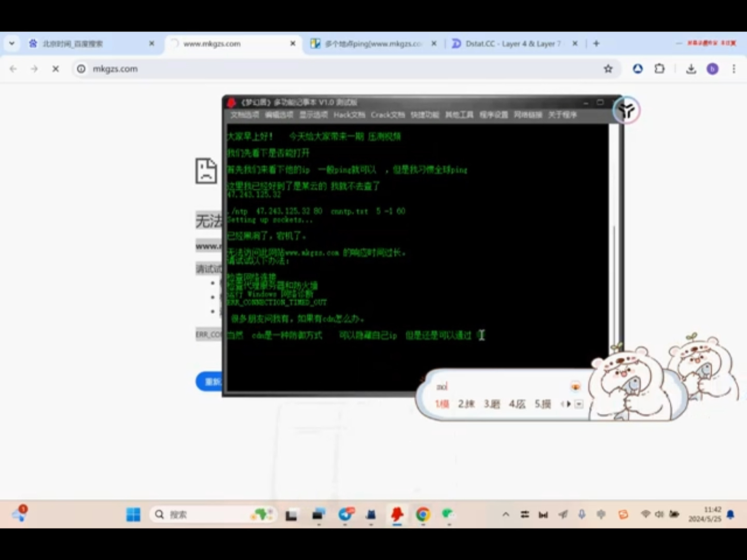Open the Chrome three-dot menu
Viewport: 747px width, 560px height.
[734, 68]
